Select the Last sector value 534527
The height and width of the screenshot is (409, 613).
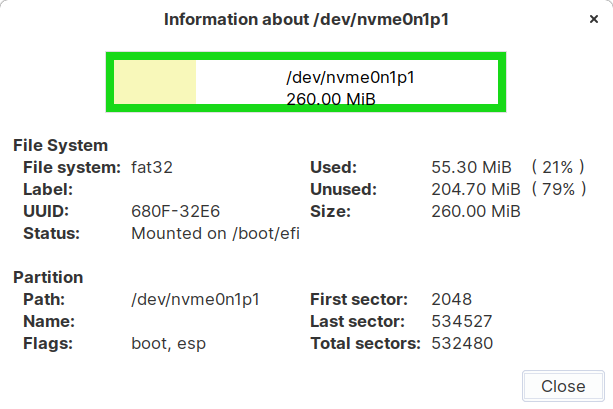461,321
